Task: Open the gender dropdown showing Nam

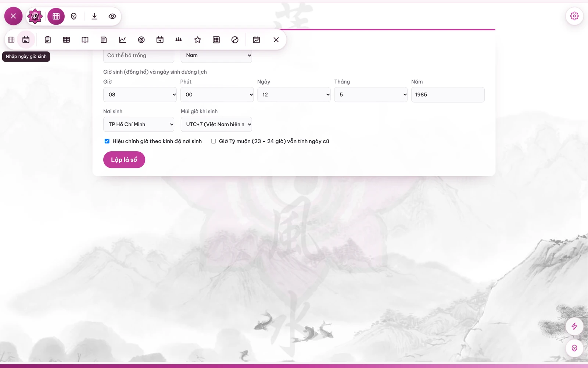Action: pyautogui.click(x=216, y=56)
